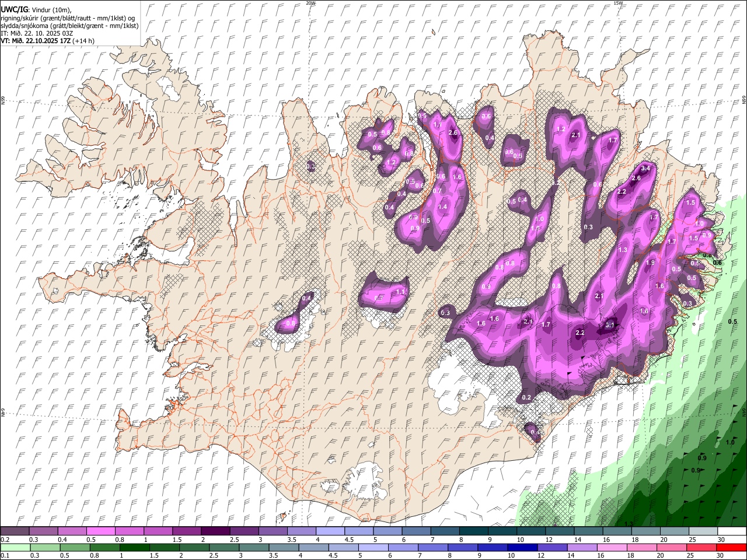
Task: Click the 3.4 snowfall value on the map
Action: [x=645, y=169]
